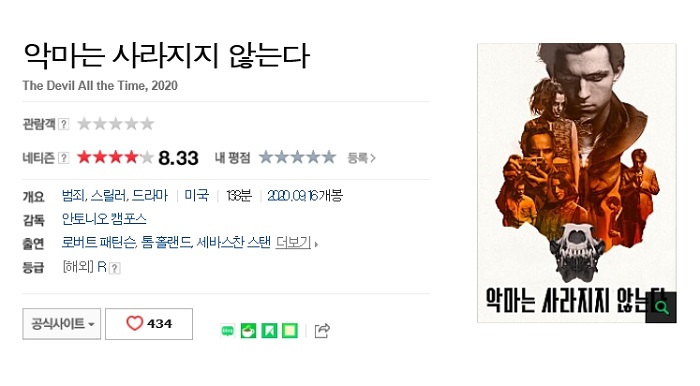Open director 안토니오 캠포스 link
Viewport: 700px width, 386px height.
(x=104, y=219)
